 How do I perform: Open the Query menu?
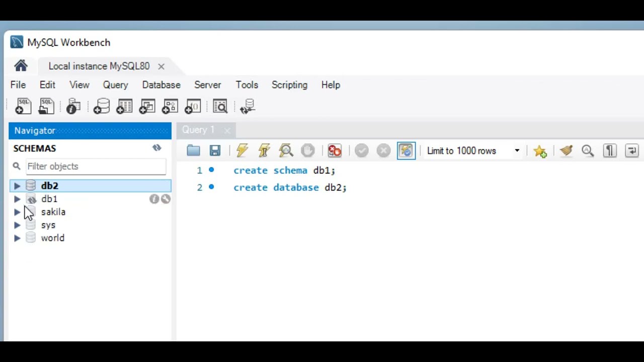tap(115, 85)
